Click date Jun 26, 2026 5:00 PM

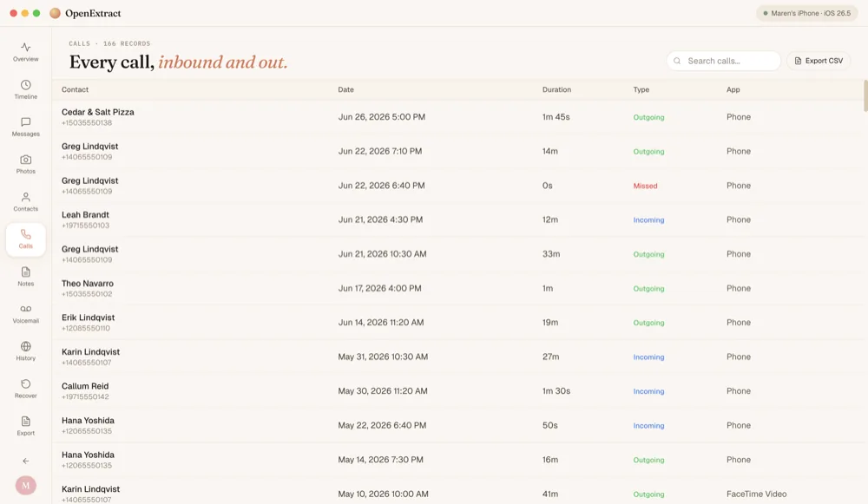click(x=381, y=117)
